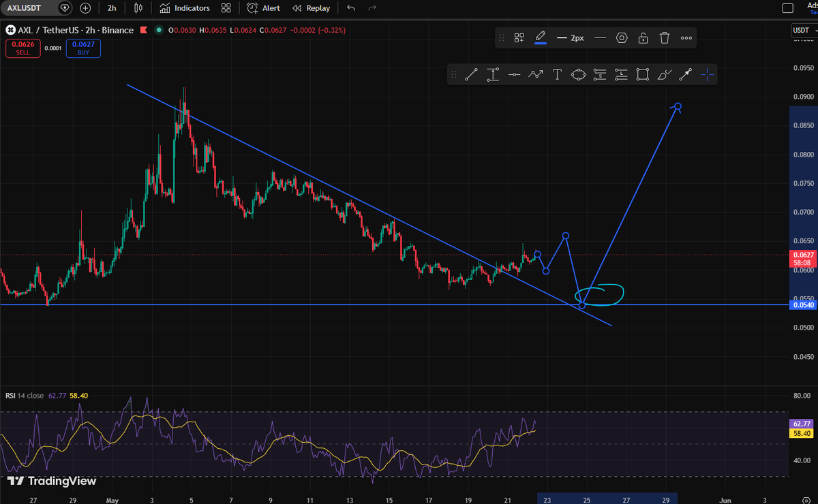Click the blue 0.0627 BUY button
This screenshot has height=504, width=818.
tap(83, 48)
